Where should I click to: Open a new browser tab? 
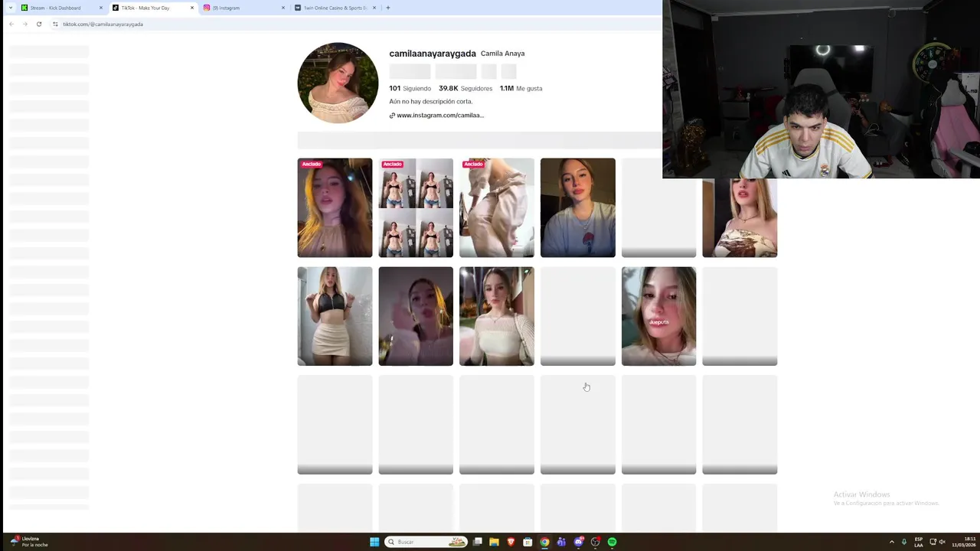pyautogui.click(x=387, y=8)
